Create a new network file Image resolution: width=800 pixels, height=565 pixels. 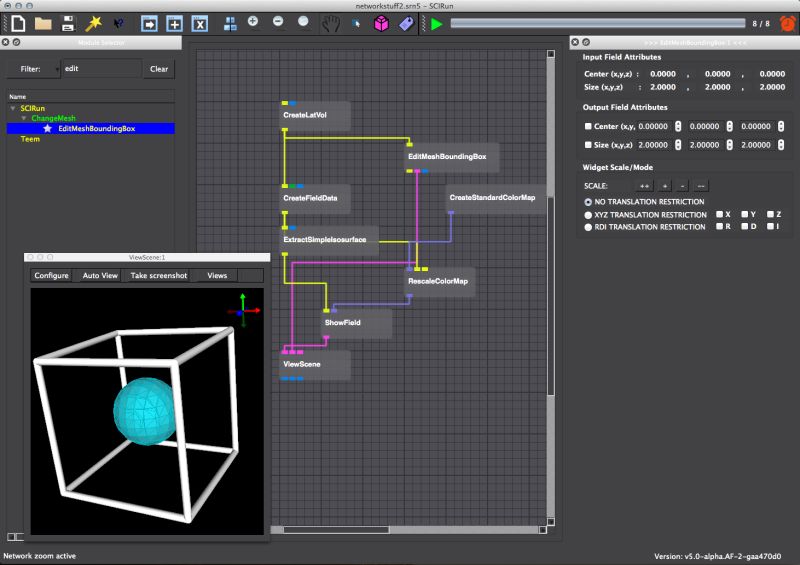coord(18,23)
